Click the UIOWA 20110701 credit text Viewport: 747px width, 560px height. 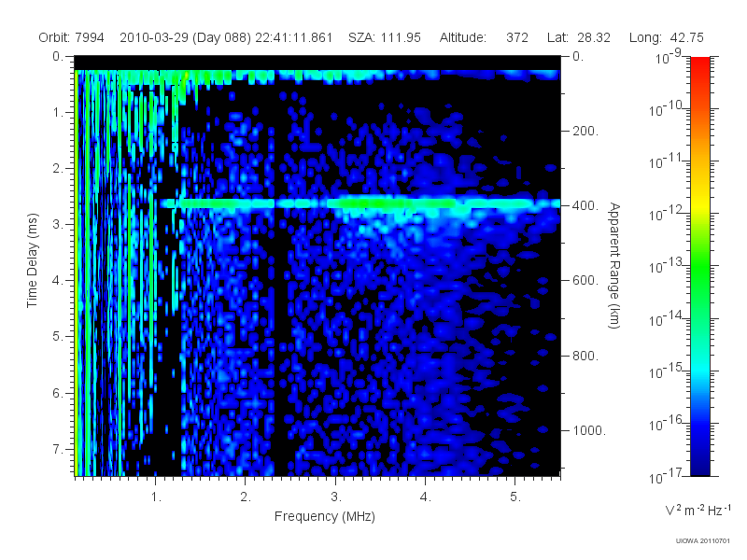pyautogui.click(x=702, y=540)
